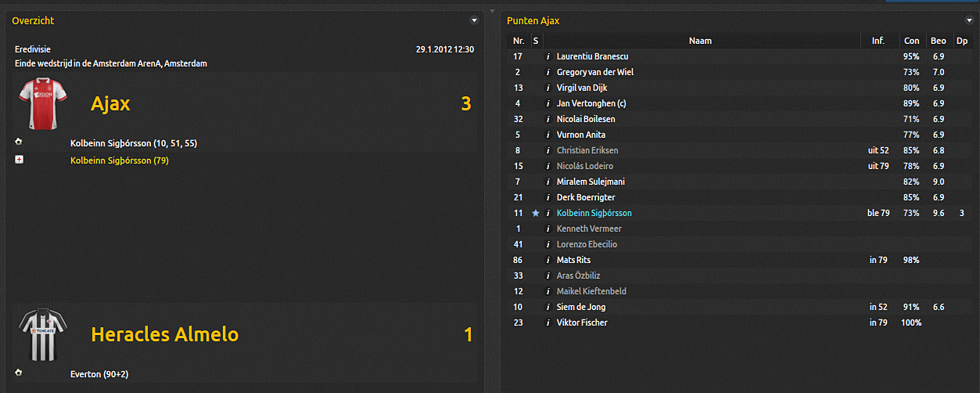Open Kolbeinn Sigþórsson's player profile link in table

tap(594, 213)
